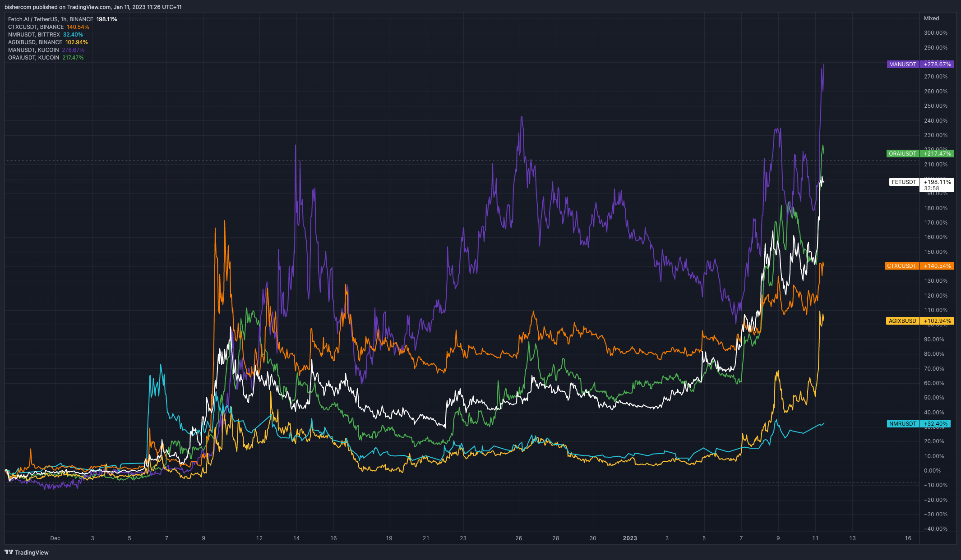Click the published-on TradingView.com header text

click(93, 7)
